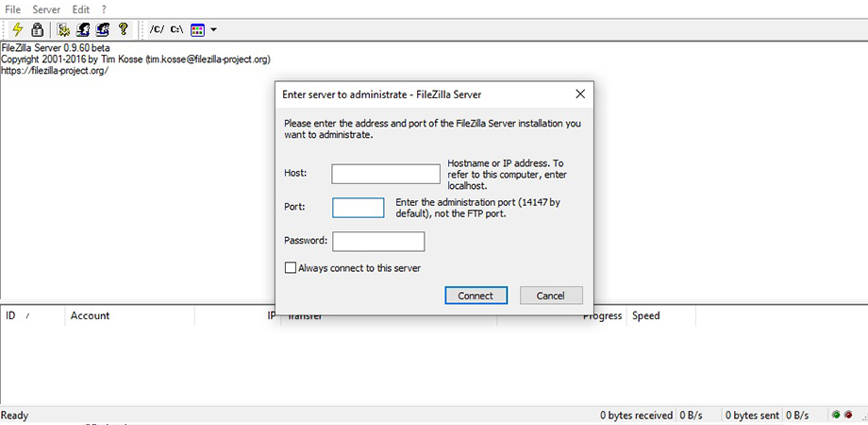868x425 pixels.
Task: Click the colored grid sort icon
Action: pyautogui.click(x=197, y=30)
